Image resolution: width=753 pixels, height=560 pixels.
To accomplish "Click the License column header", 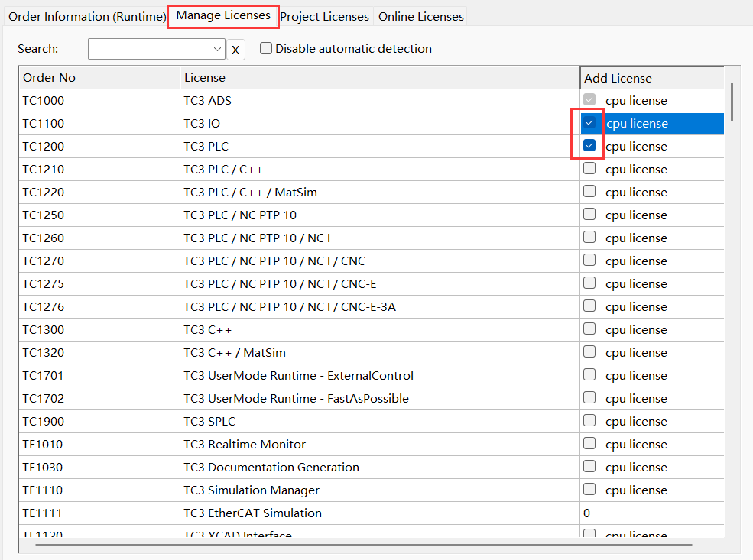I will (380, 78).
